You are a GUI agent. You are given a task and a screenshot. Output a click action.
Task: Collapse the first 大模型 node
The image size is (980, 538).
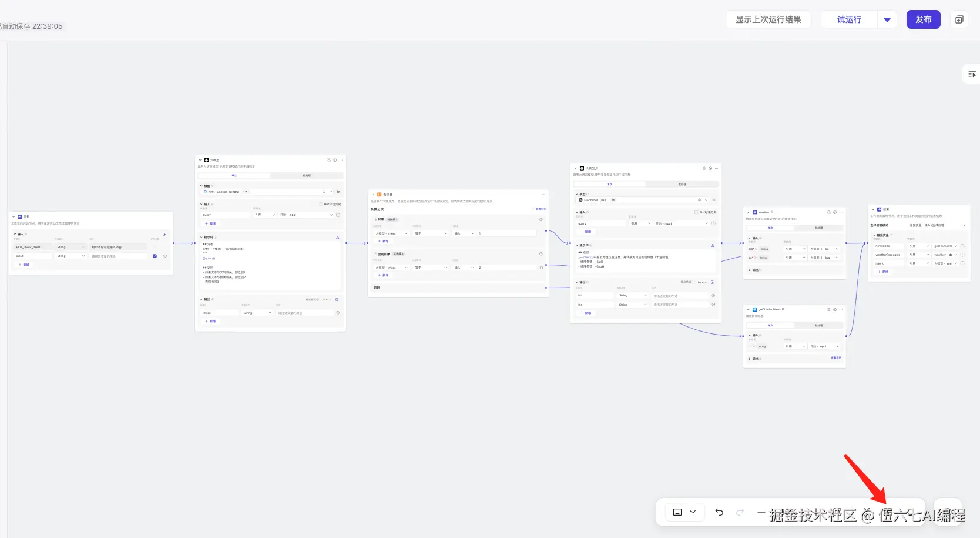click(x=200, y=160)
